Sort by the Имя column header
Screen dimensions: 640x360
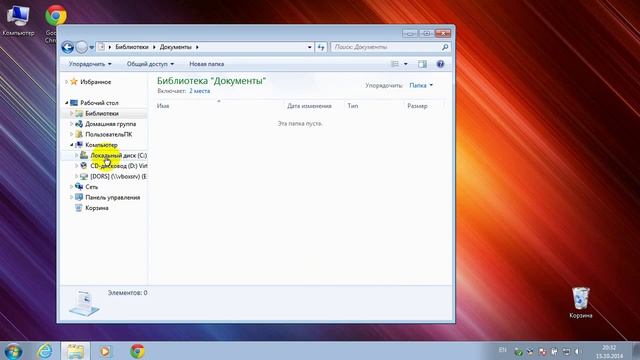pyautogui.click(x=163, y=106)
